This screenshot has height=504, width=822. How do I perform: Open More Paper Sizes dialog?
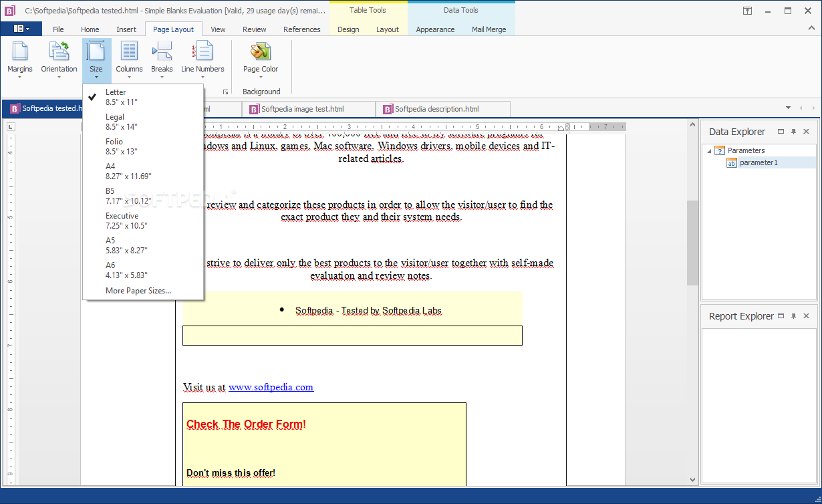(143, 291)
